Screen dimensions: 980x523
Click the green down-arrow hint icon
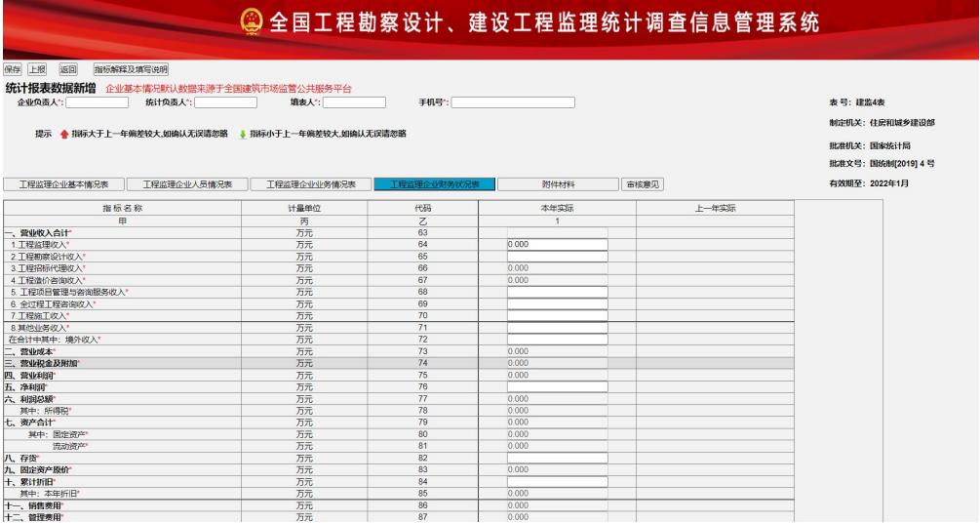pos(242,134)
